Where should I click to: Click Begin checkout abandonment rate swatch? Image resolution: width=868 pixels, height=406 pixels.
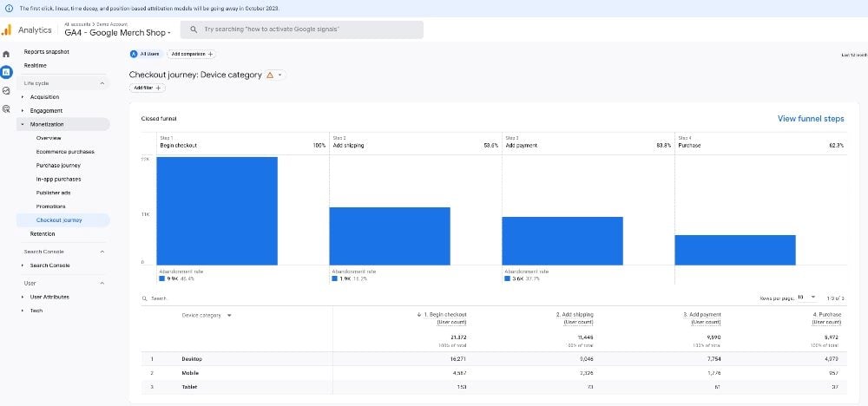[162, 278]
